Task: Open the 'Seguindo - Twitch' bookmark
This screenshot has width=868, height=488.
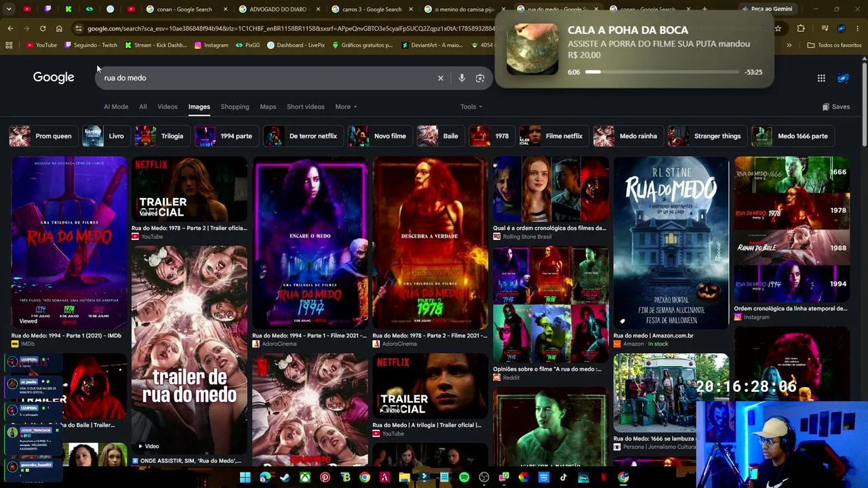Action: (91, 45)
